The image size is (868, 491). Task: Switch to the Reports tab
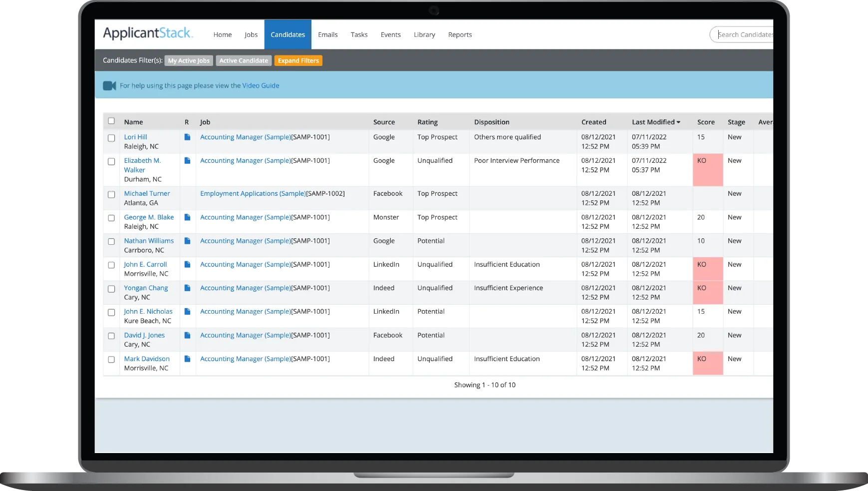click(460, 34)
